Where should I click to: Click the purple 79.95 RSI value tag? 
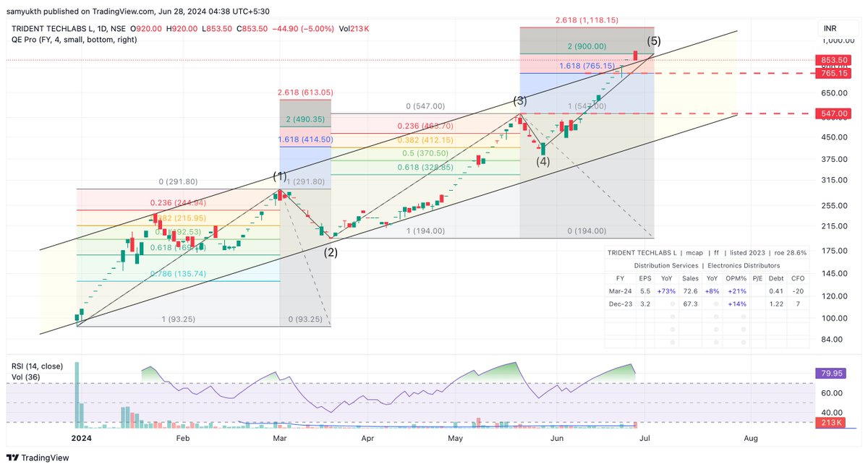pos(831,374)
